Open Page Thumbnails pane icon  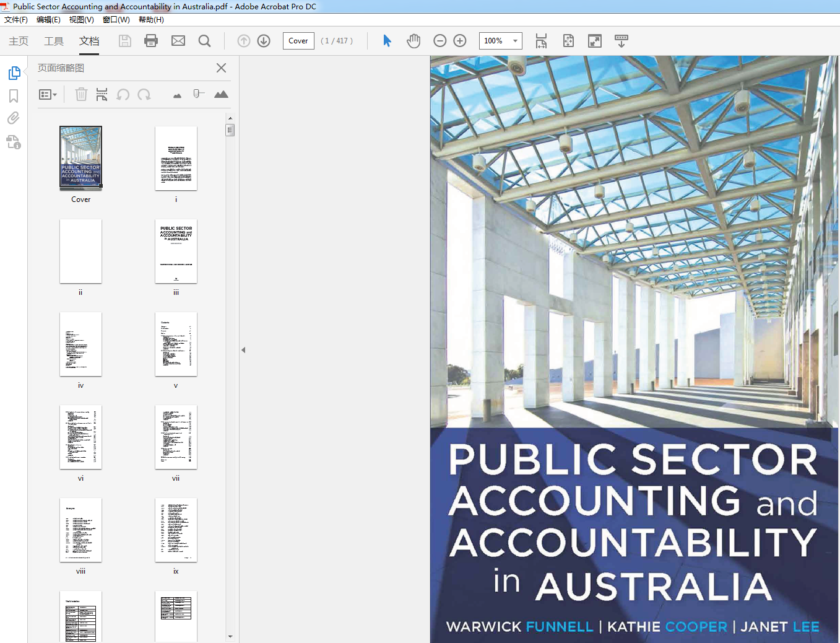click(x=14, y=73)
